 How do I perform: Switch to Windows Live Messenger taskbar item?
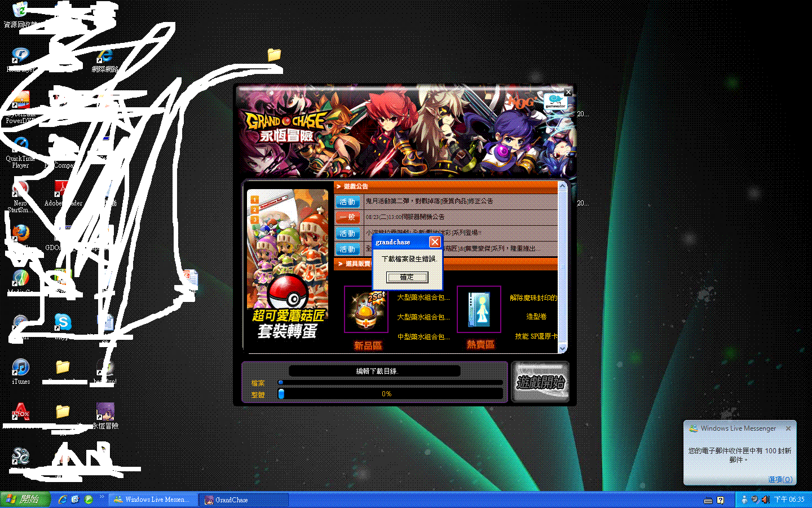coord(153,500)
